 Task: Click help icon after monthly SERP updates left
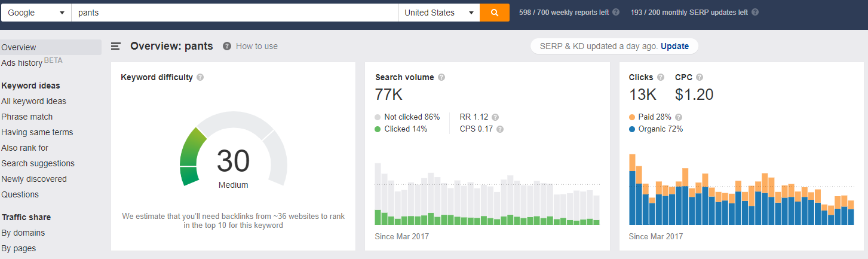756,12
